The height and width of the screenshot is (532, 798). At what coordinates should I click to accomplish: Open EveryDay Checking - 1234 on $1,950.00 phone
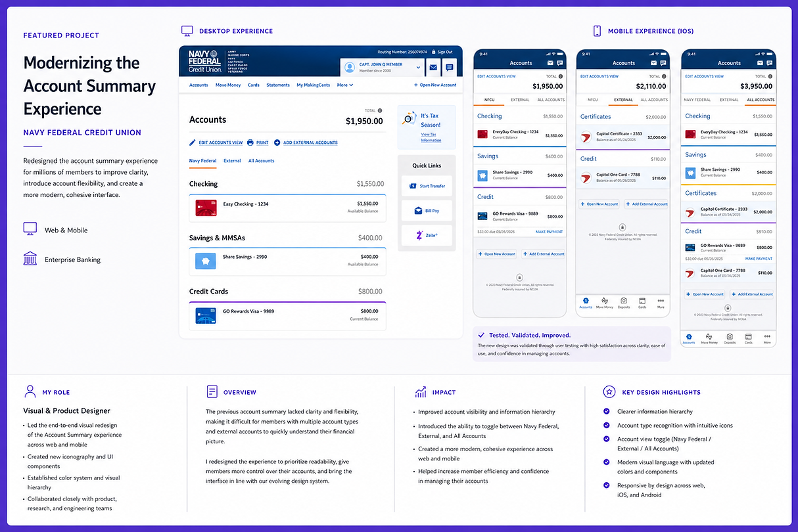pyautogui.click(x=519, y=135)
